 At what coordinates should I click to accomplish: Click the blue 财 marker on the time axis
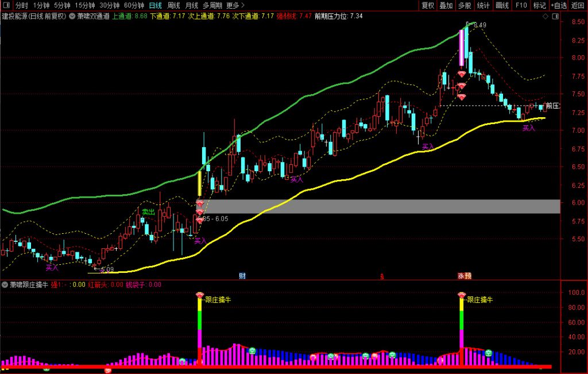(x=242, y=276)
